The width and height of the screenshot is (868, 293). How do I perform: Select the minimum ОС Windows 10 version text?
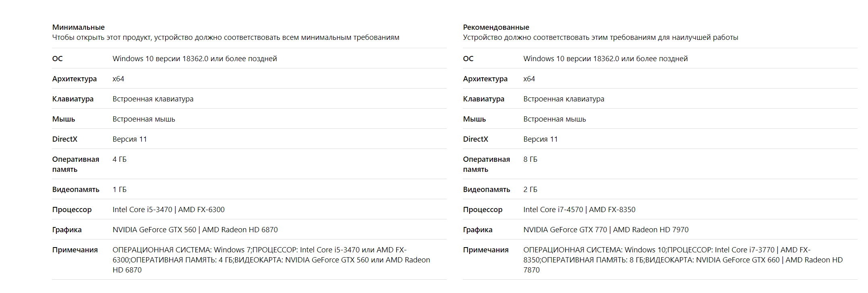pyautogui.click(x=195, y=59)
